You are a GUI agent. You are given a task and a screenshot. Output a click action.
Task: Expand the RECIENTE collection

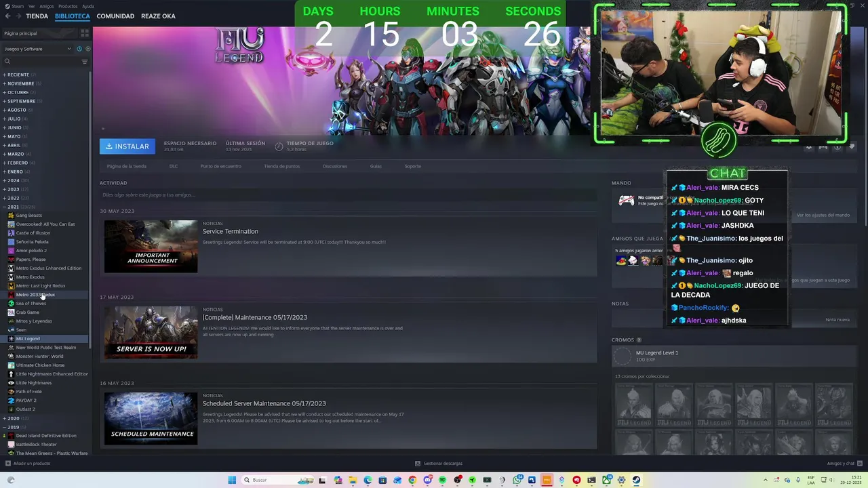(x=17, y=75)
